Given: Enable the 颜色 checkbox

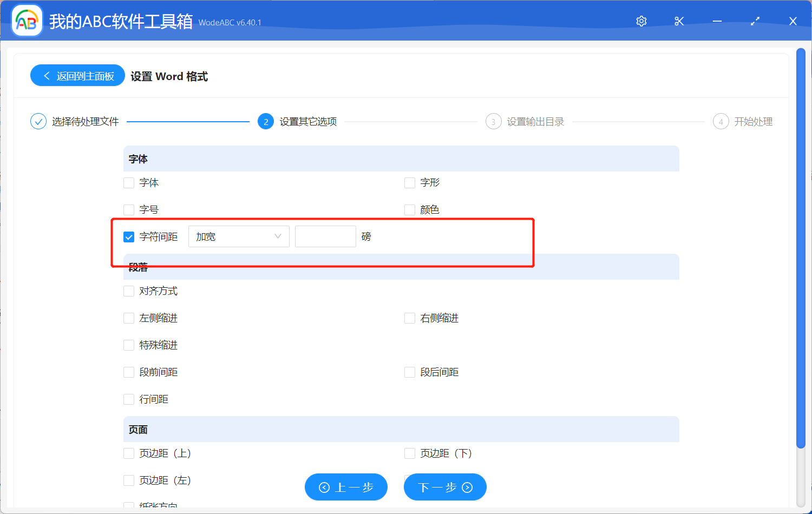Looking at the screenshot, I should click(x=410, y=210).
